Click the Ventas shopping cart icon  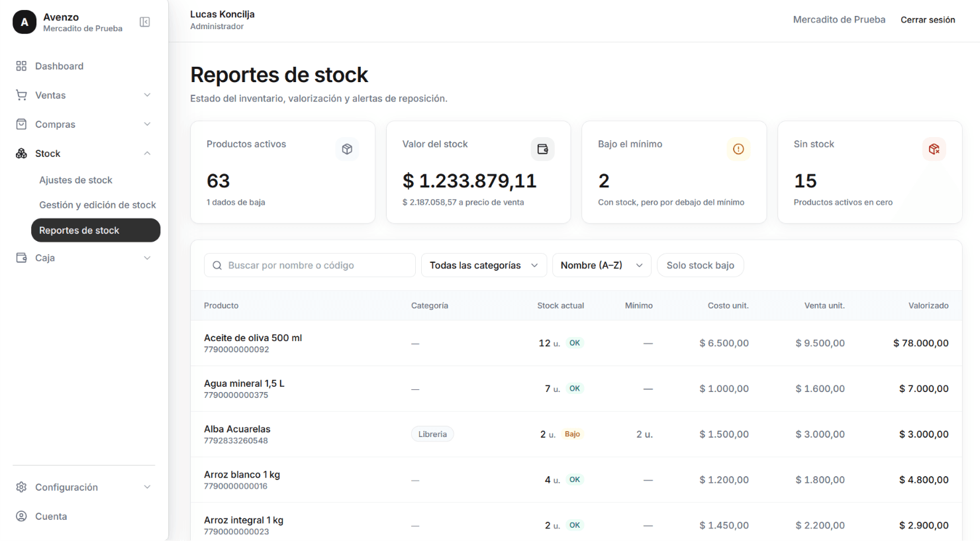(x=21, y=95)
